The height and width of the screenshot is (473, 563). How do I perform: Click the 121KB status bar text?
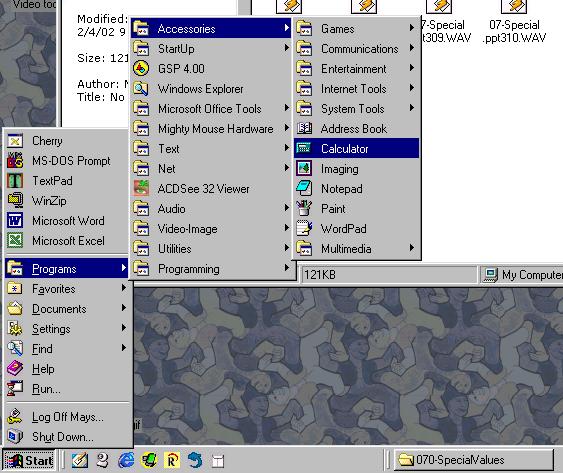(320, 275)
